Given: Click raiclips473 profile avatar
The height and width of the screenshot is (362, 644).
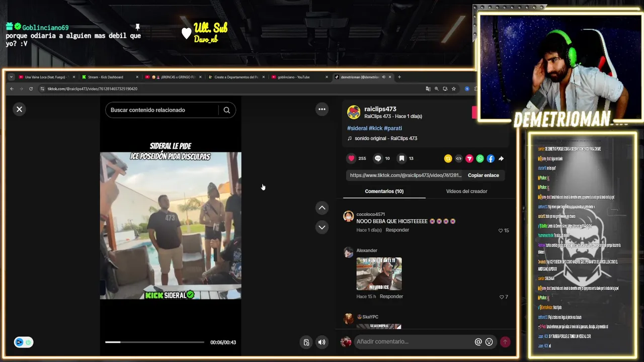Looking at the screenshot, I should pos(354,112).
